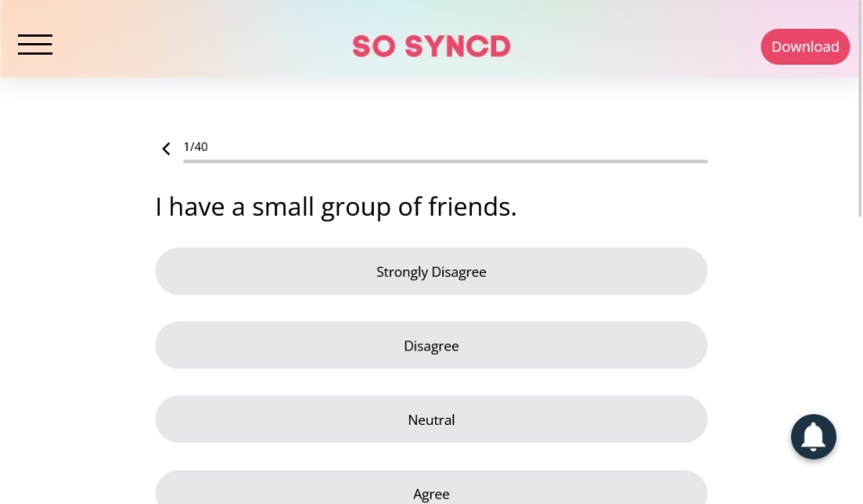
Task: Go back using the left chevron arrow
Action: [x=166, y=148]
